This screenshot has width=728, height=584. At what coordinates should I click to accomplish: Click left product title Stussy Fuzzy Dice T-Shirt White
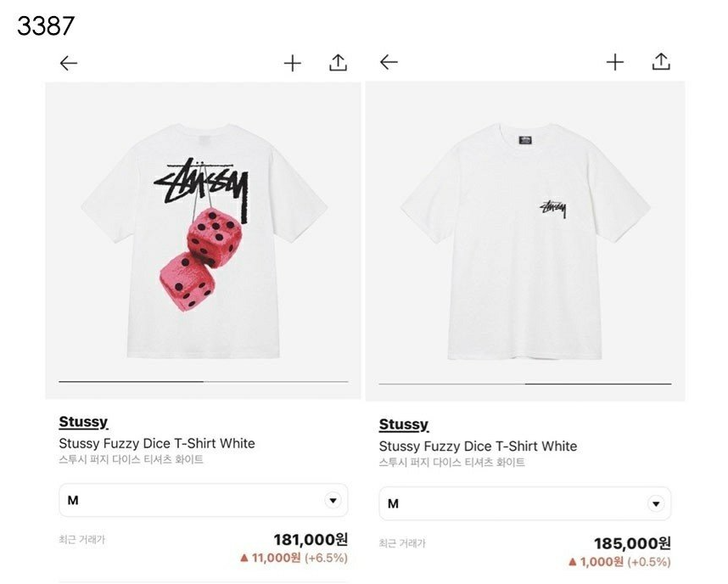click(x=157, y=443)
